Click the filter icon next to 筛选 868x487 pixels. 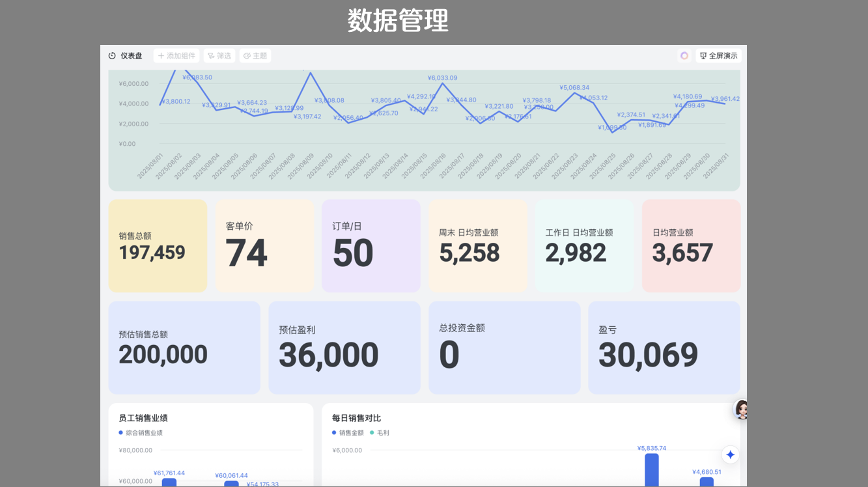tap(211, 56)
